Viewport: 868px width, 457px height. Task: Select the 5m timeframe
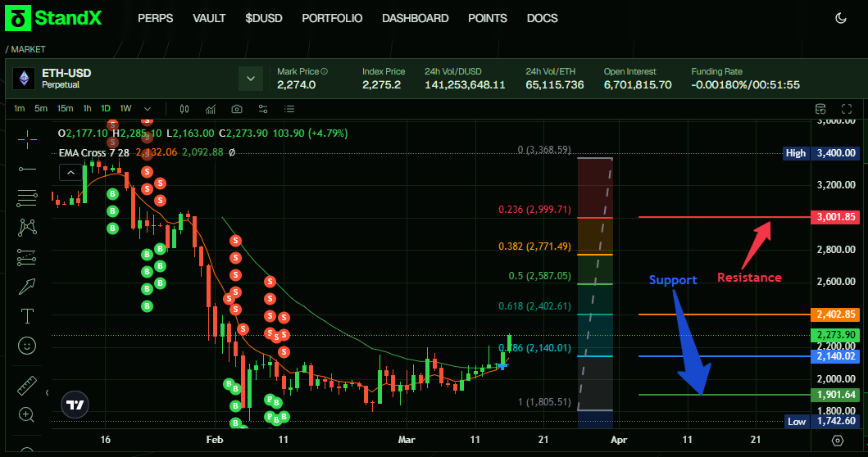click(x=41, y=108)
